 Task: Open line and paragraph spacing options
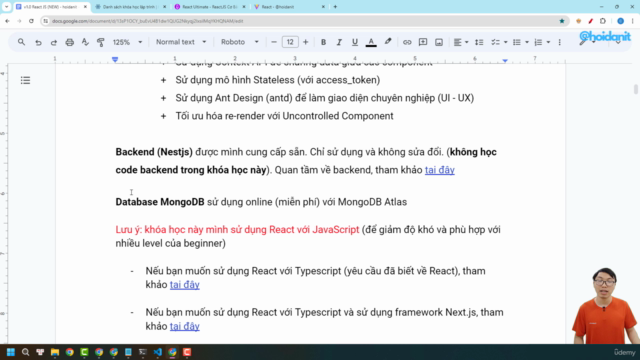point(479,42)
